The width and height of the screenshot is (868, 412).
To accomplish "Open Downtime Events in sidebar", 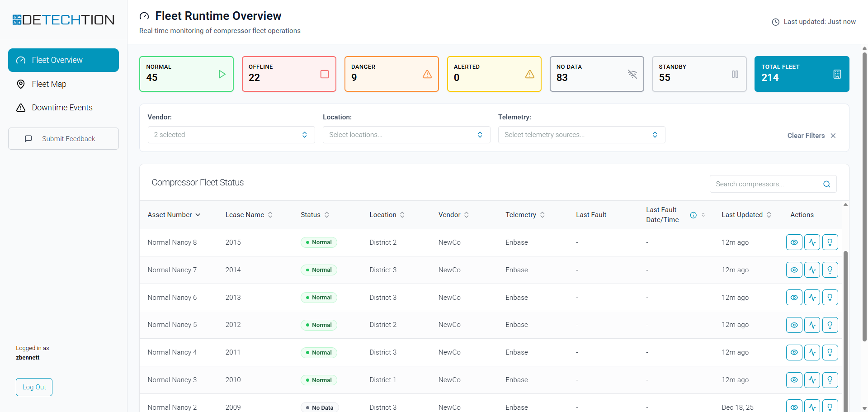I will 62,108.
